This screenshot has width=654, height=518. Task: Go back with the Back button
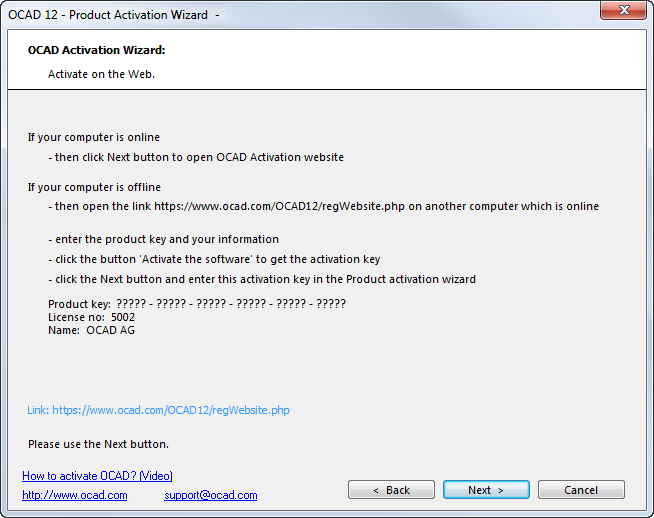tap(391, 490)
